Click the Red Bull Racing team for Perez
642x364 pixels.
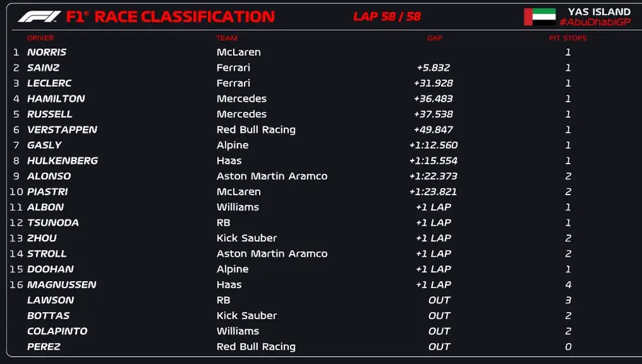[256, 347]
